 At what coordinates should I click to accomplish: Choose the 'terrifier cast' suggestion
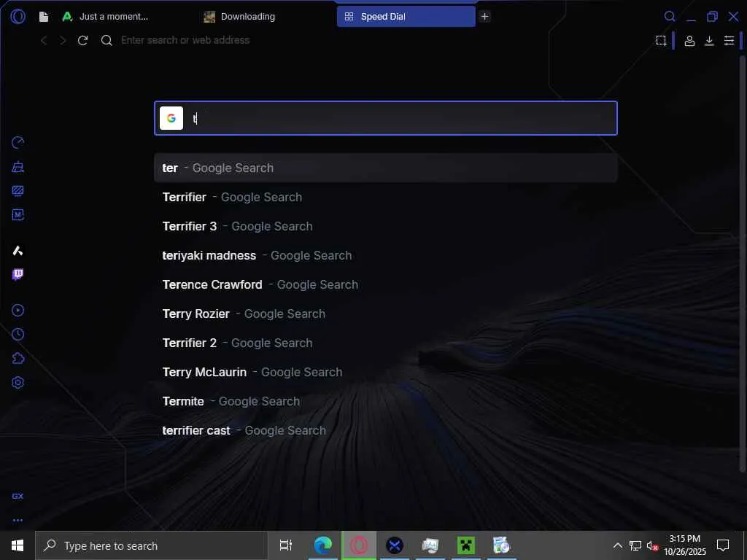[386, 430]
